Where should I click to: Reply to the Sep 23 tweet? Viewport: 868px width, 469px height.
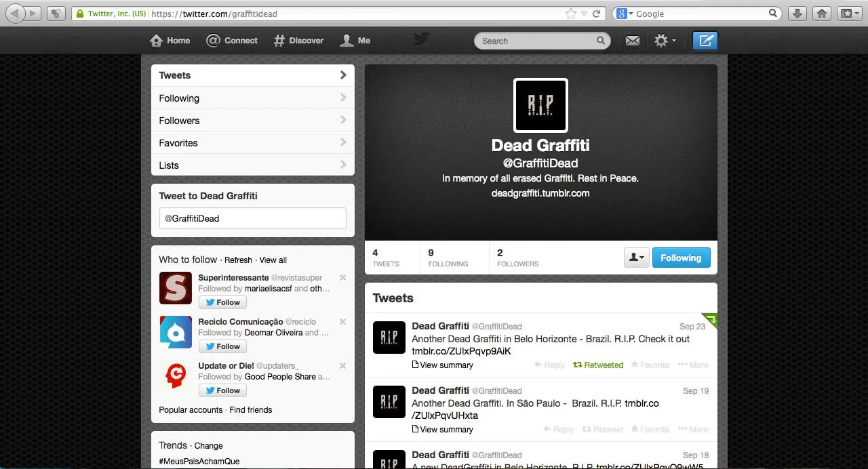point(549,365)
